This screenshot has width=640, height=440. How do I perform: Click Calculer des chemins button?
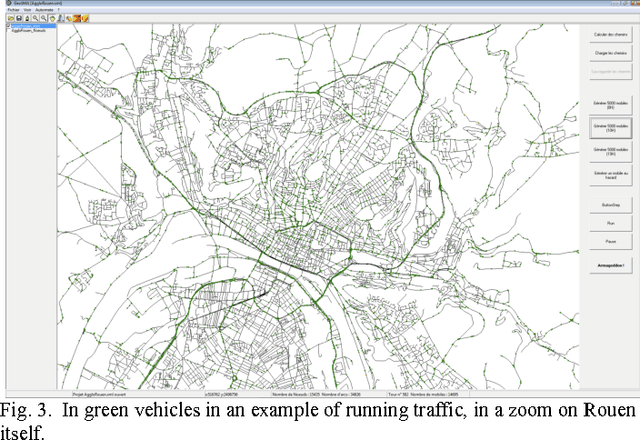pyautogui.click(x=611, y=35)
